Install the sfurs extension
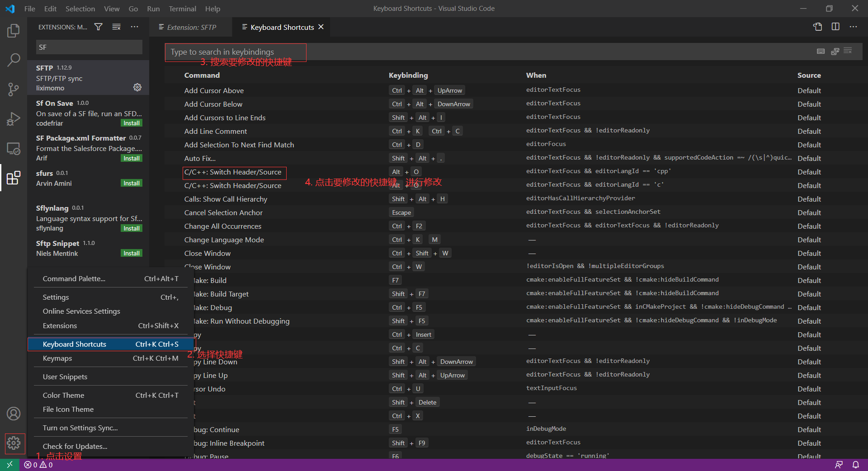 132,183
